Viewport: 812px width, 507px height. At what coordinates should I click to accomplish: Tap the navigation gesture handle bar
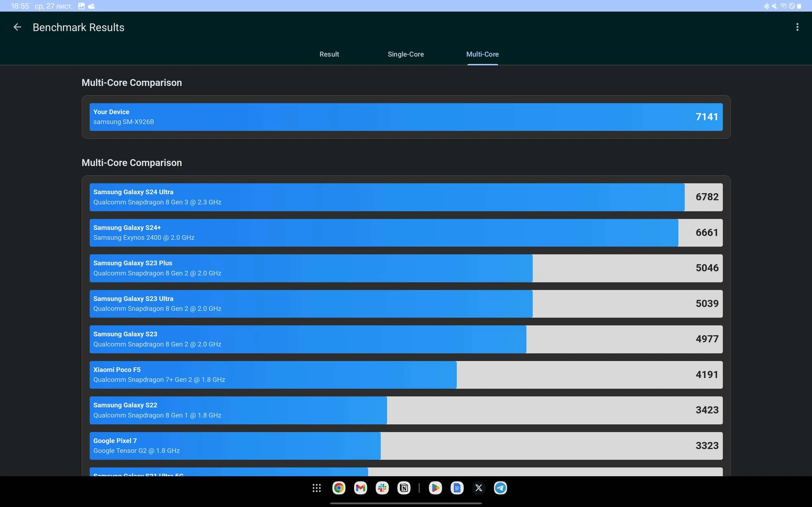click(406, 503)
